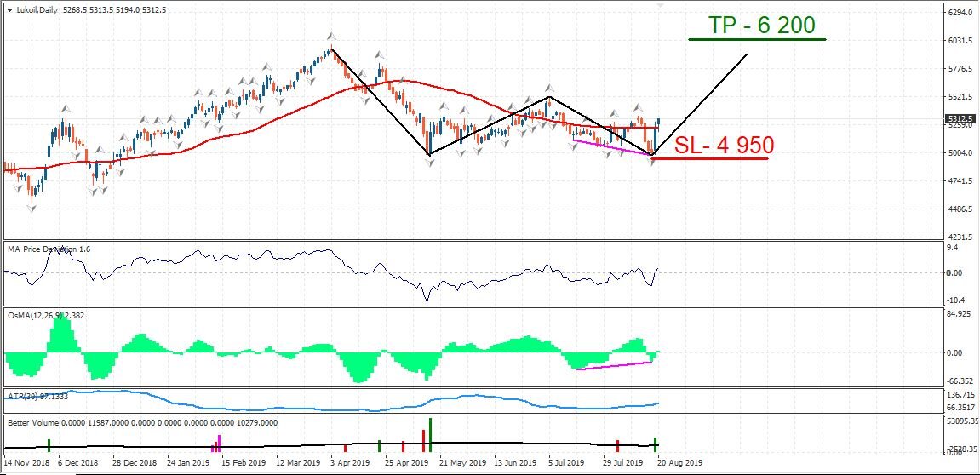Click the 84.925 OsMA scale value
The image size is (980, 475).
pyautogui.click(x=960, y=314)
